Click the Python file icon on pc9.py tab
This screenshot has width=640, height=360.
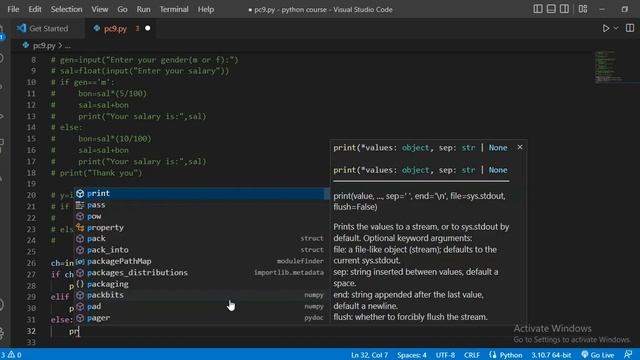tap(97, 28)
